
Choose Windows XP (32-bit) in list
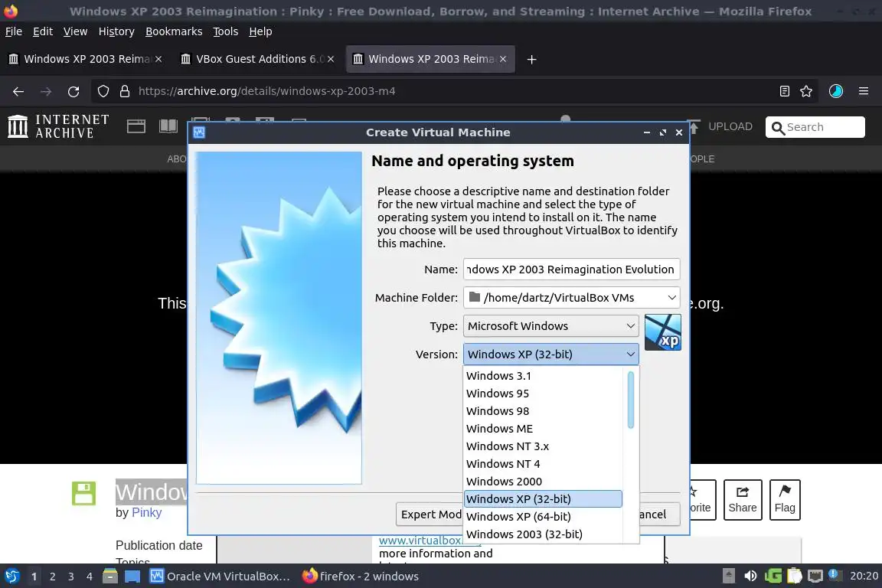[x=544, y=499]
